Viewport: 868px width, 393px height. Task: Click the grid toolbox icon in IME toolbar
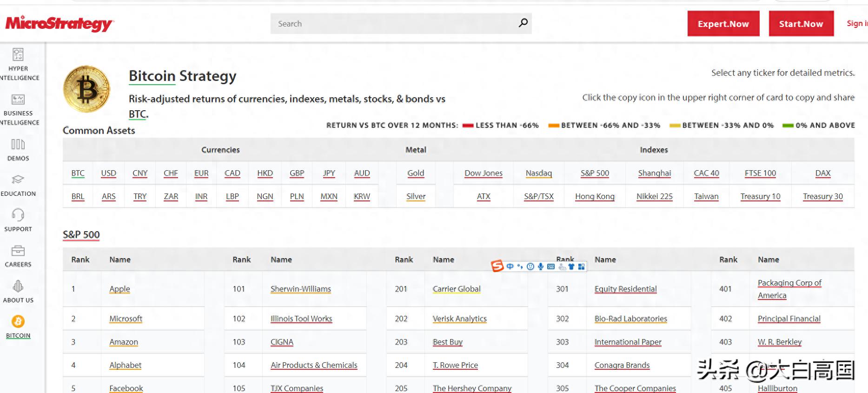[x=581, y=266]
